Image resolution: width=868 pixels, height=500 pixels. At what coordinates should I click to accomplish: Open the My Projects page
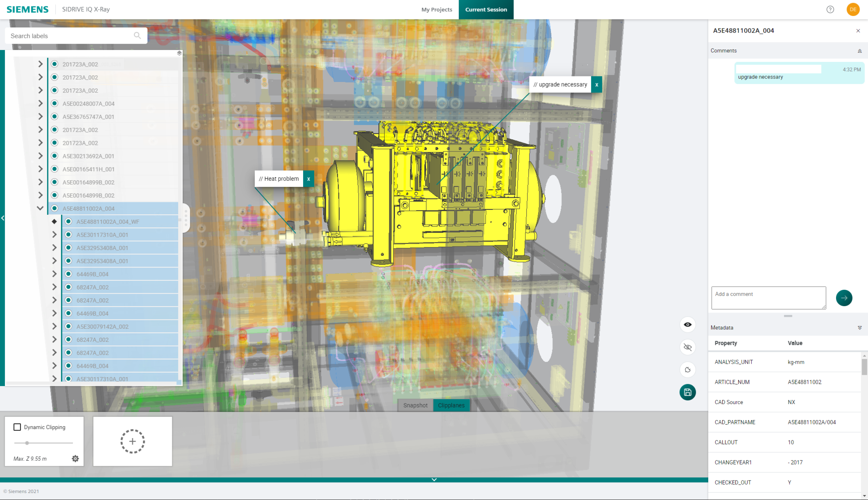pyautogui.click(x=436, y=9)
